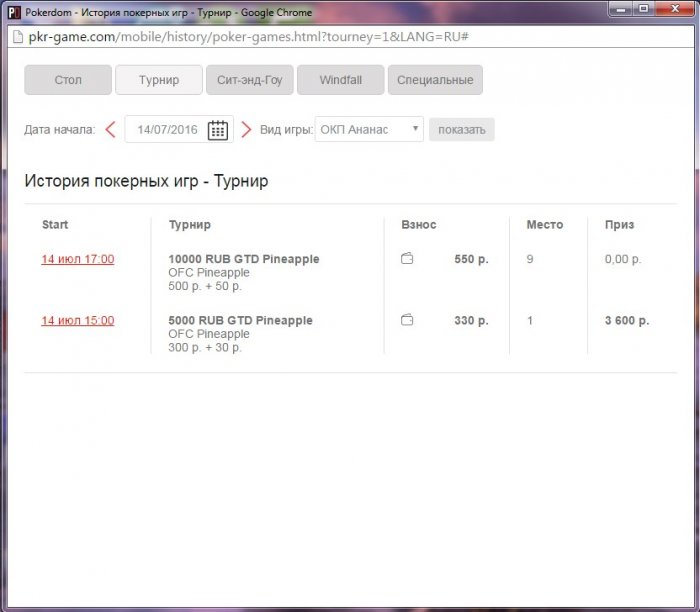Click OFC Pineapple under 10000 RUB GTD
700x612 pixels.
pyautogui.click(x=209, y=273)
